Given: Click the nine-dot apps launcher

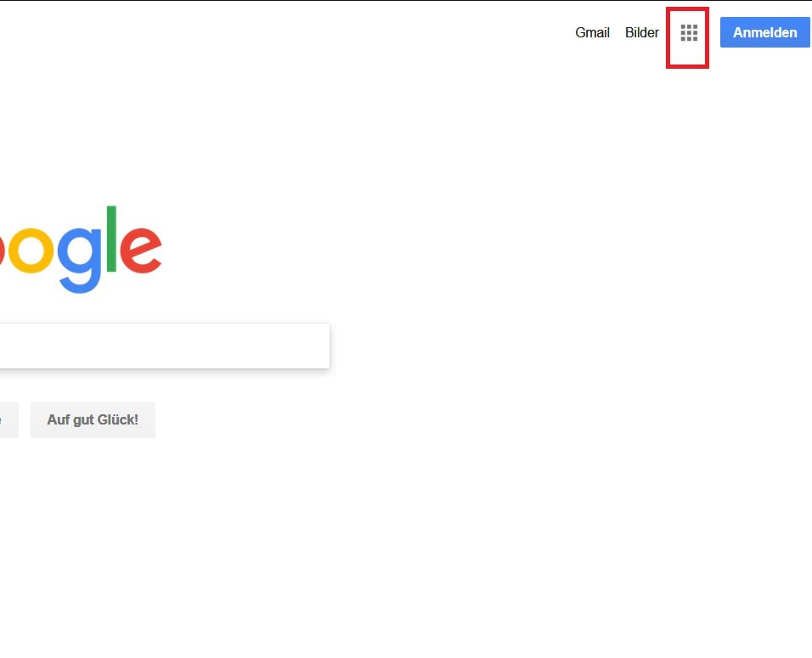Looking at the screenshot, I should [689, 32].
